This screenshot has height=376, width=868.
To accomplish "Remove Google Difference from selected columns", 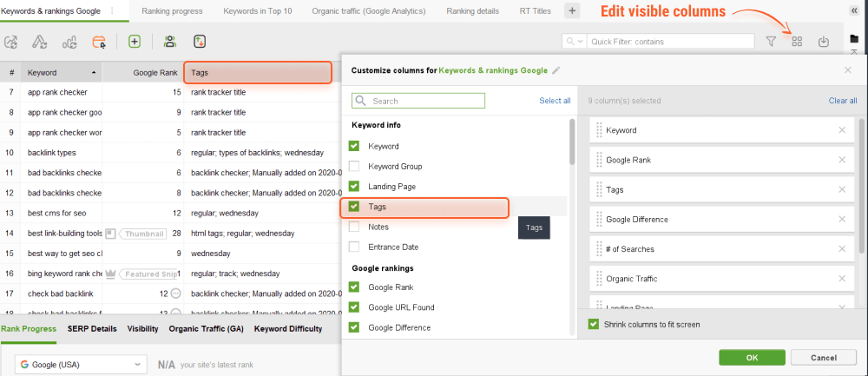I will point(842,219).
